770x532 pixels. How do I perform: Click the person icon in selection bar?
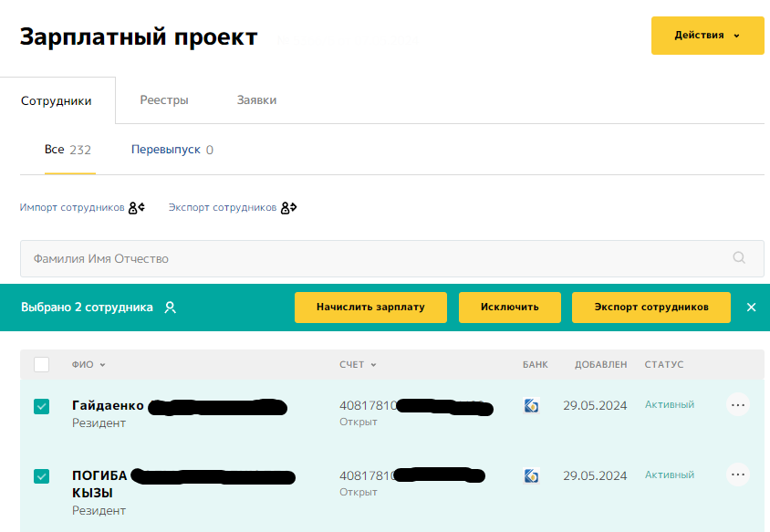click(170, 308)
